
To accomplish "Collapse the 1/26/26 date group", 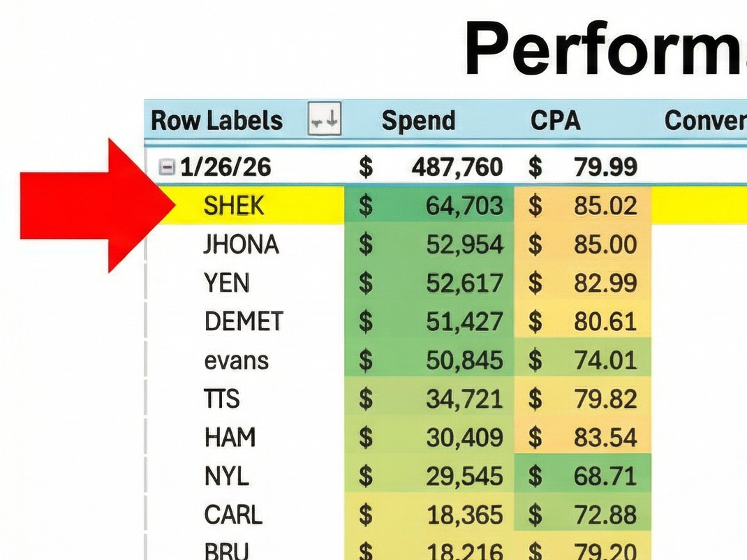I will point(167,167).
